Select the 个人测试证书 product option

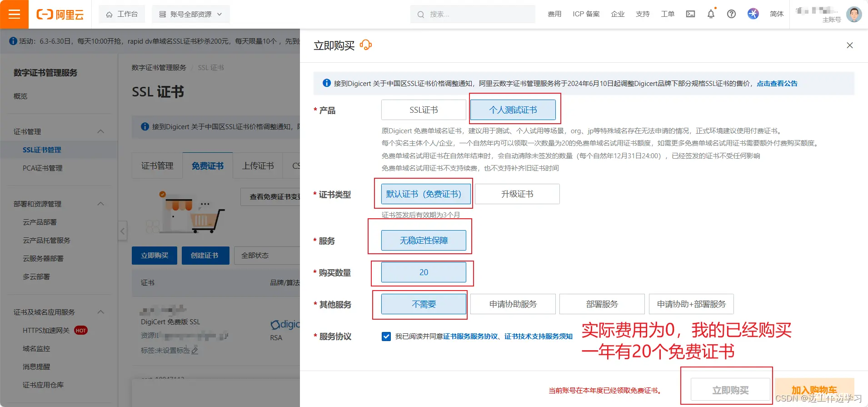click(513, 110)
